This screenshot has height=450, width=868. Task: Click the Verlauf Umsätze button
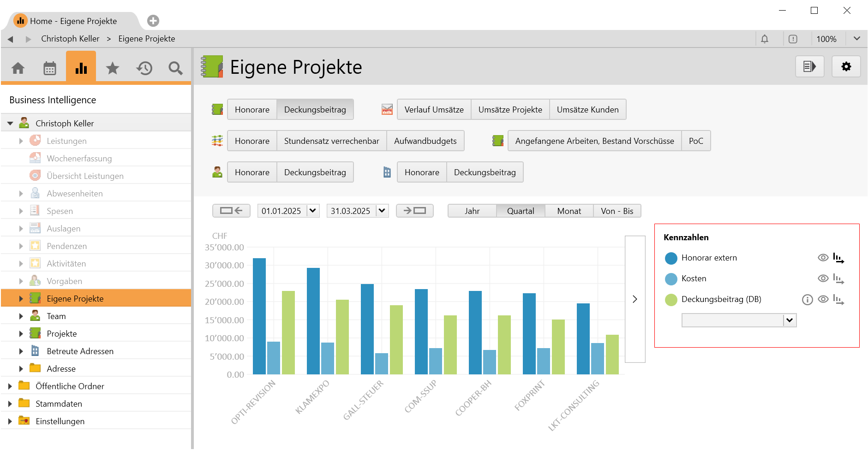point(434,110)
